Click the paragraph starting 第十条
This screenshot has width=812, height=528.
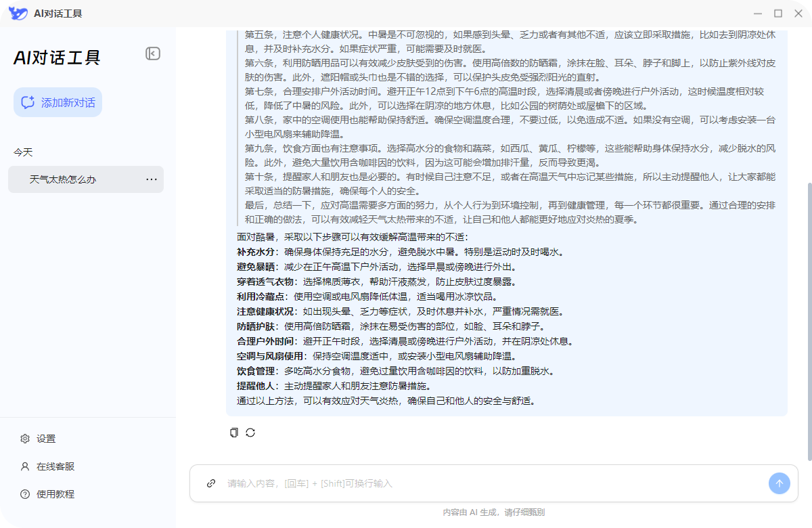pyautogui.click(x=510, y=184)
